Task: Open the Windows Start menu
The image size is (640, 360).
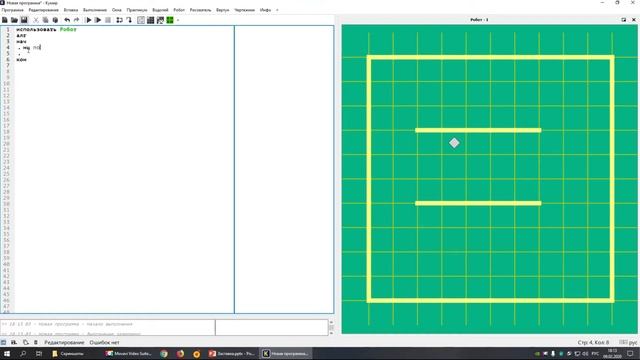Action: (x=7, y=353)
